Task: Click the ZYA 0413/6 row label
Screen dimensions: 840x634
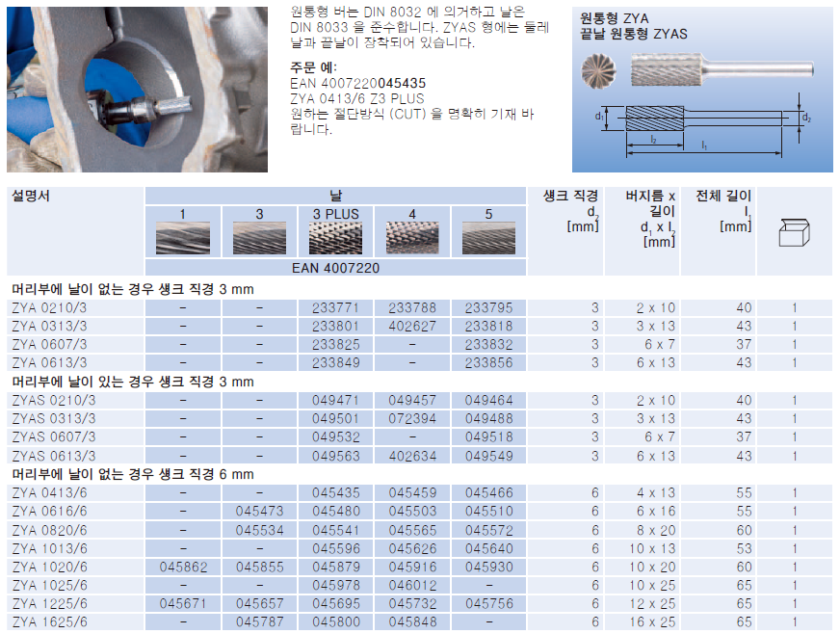Action: pyautogui.click(x=49, y=493)
